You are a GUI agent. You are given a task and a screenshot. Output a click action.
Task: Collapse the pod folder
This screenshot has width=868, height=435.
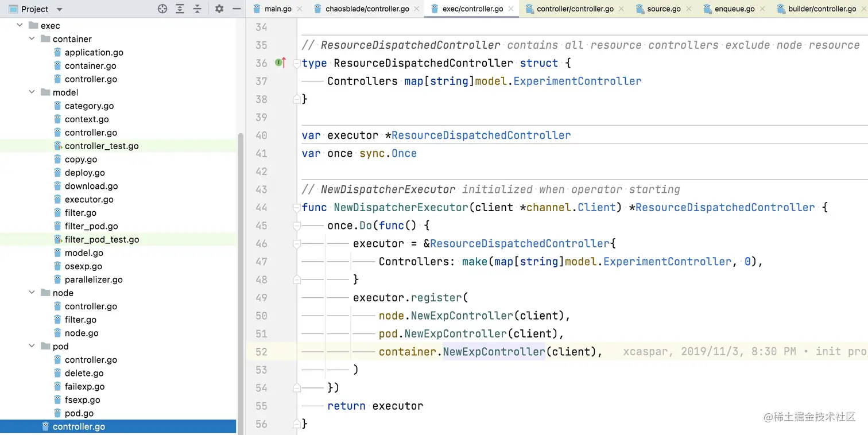coord(32,346)
